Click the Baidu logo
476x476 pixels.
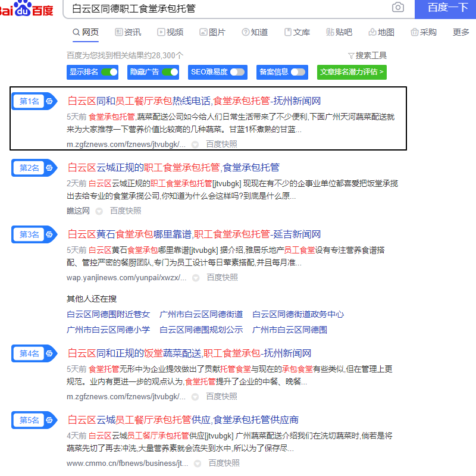tap(27, 8)
